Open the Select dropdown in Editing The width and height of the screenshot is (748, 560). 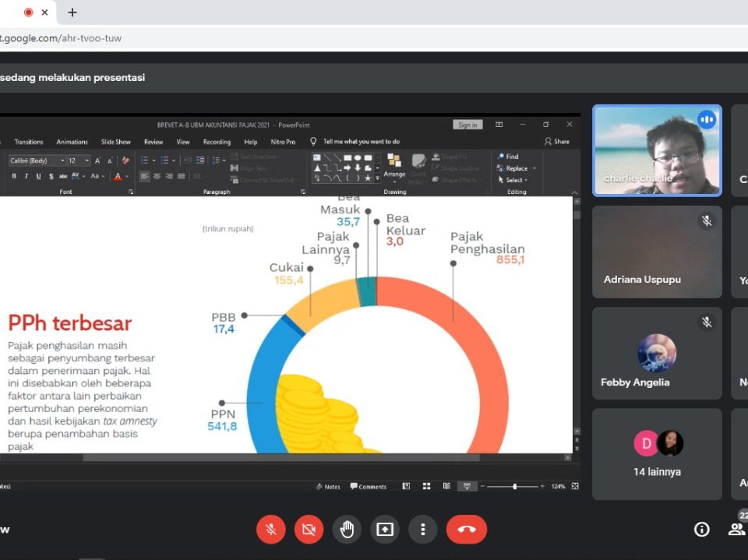pyautogui.click(x=513, y=180)
